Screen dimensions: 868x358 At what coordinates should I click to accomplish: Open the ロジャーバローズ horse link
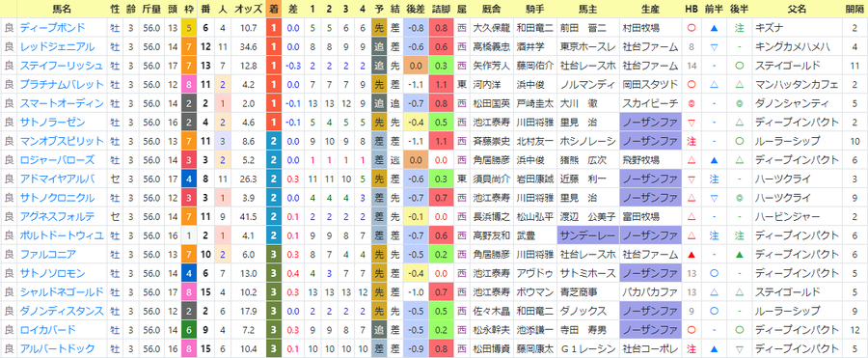pyautogui.click(x=57, y=159)
